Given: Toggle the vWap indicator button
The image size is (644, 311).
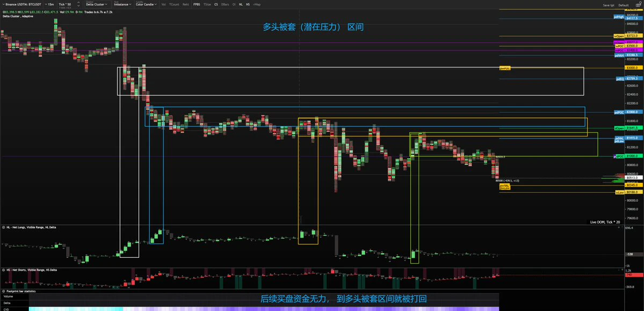Looking at the screenshot, I should [257, 4].
